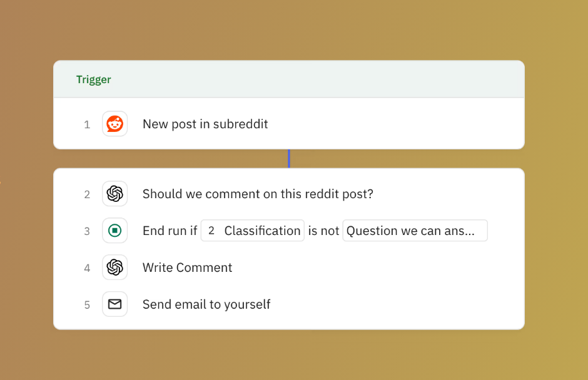Viewport: 588px width, 380px height.
Task: Open 'Should we comment on this reddit post?' step
Action: click(258, 194)
